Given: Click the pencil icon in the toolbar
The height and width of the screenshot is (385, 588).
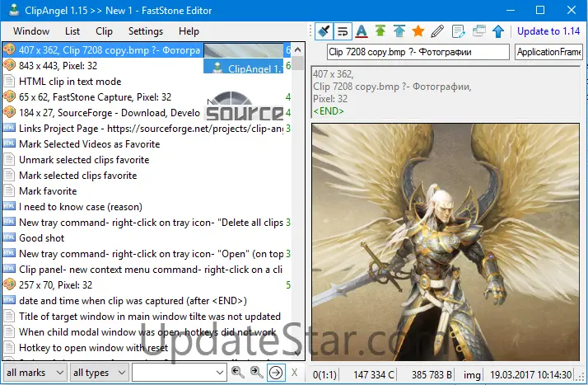Looking at the screenshot, I should 437,31.
